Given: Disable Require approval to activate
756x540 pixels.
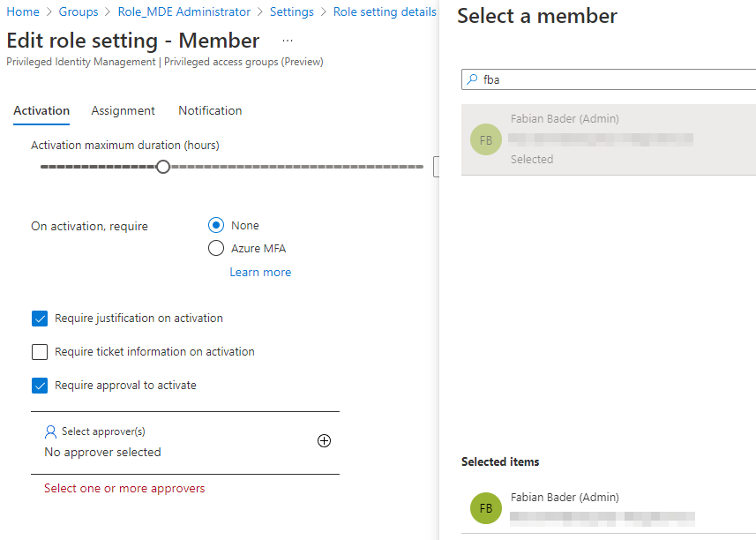Looking at the screenshot, I should 39,385.
